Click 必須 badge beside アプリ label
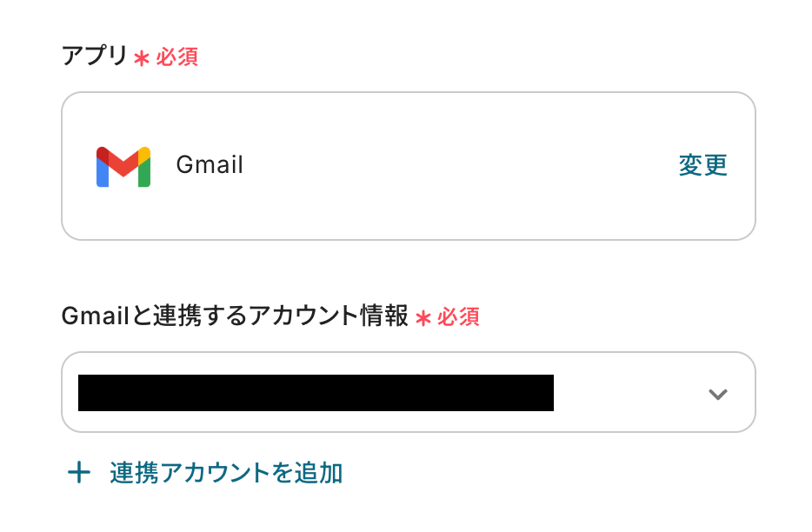 [177, 57]
